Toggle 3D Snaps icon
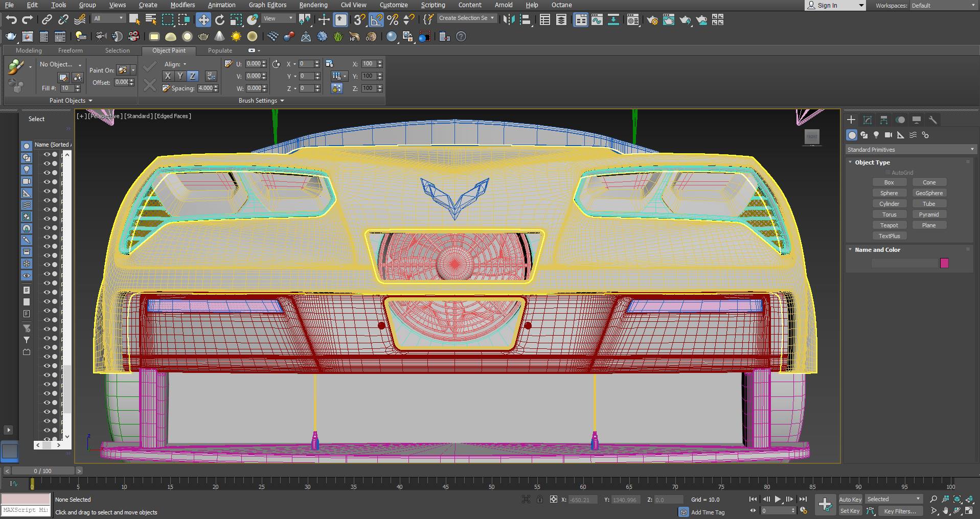This screenshot has height=519, width=980. coord(359,20)
